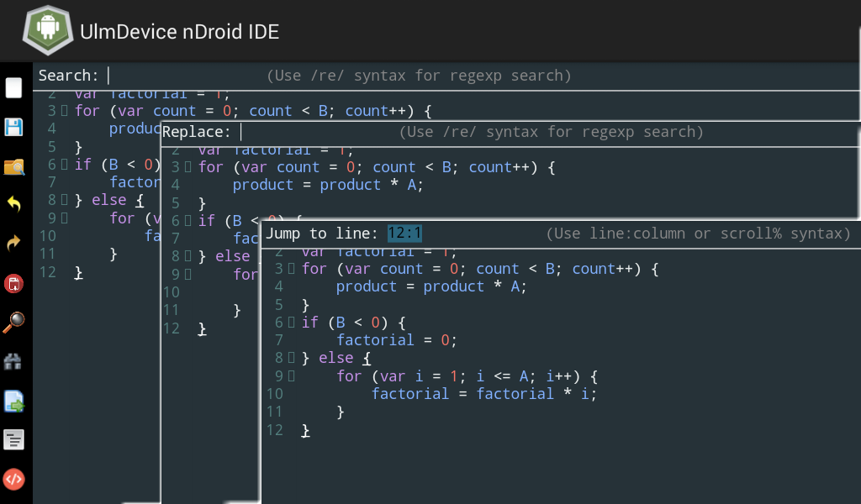861x504 pixels.
Task: Undo the last edit with the yellow arrow
Action: pos(13,204)
